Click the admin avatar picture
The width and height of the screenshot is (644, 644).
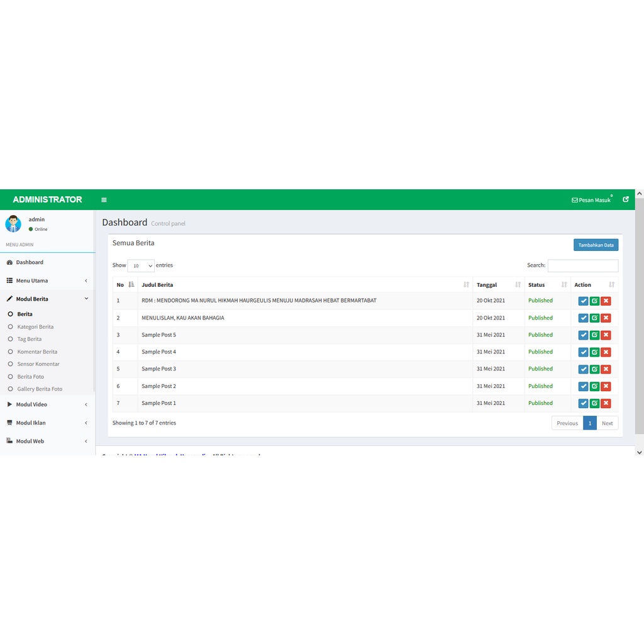click(13, 224)
